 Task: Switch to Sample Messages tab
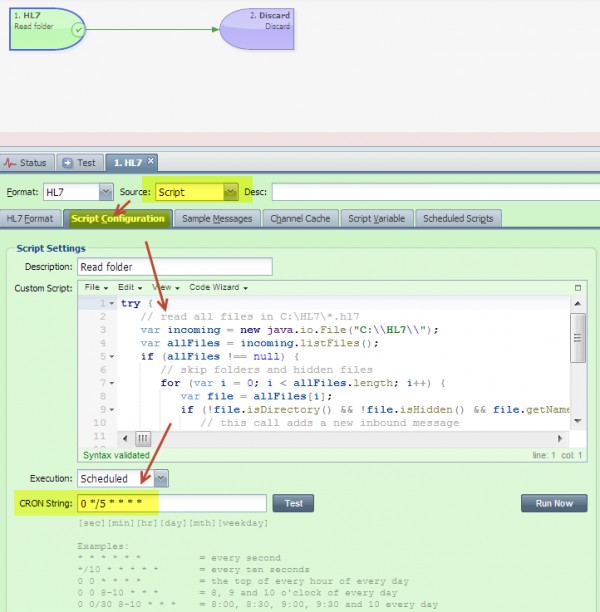[x=217, y=219]
